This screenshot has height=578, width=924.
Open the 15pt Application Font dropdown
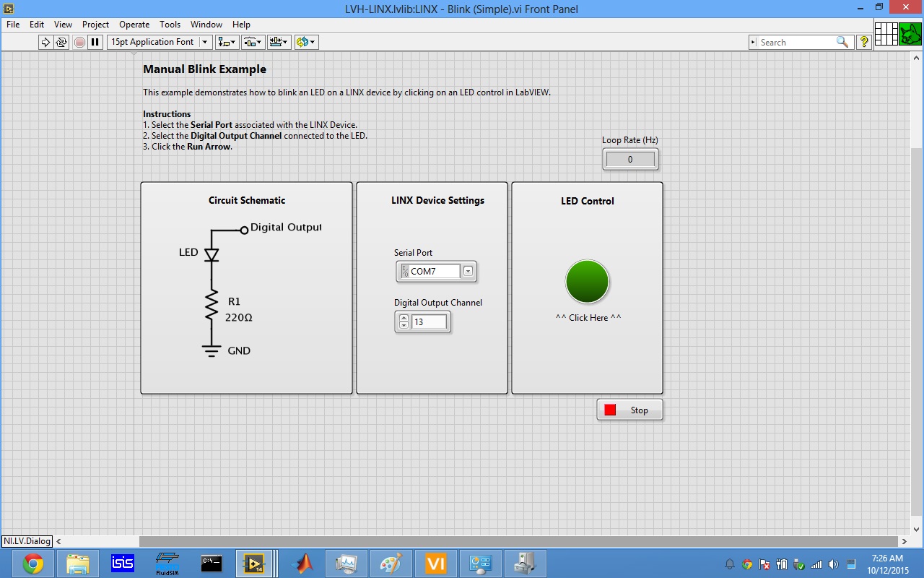tap(160, 42)
